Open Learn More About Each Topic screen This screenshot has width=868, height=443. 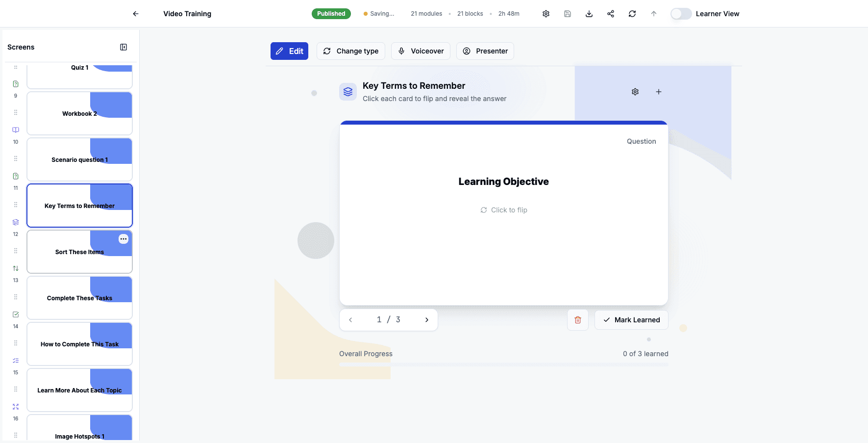point(79,390)
